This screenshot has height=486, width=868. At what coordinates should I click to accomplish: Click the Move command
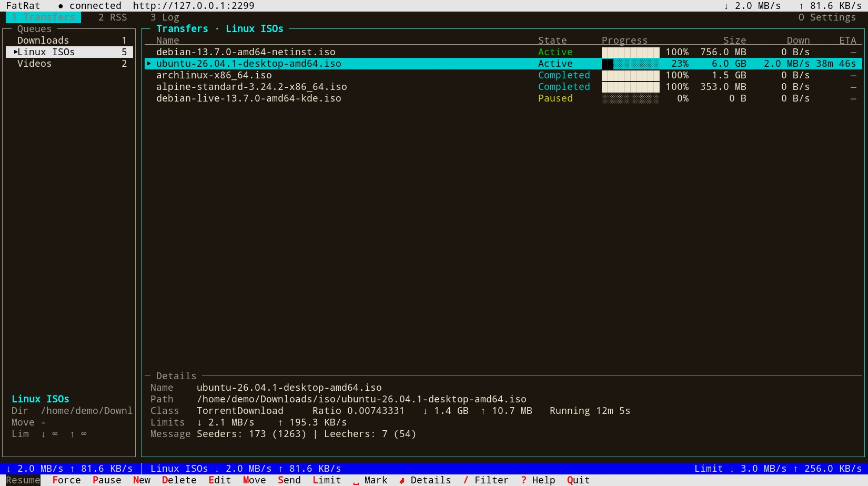[x=255, y=480]
